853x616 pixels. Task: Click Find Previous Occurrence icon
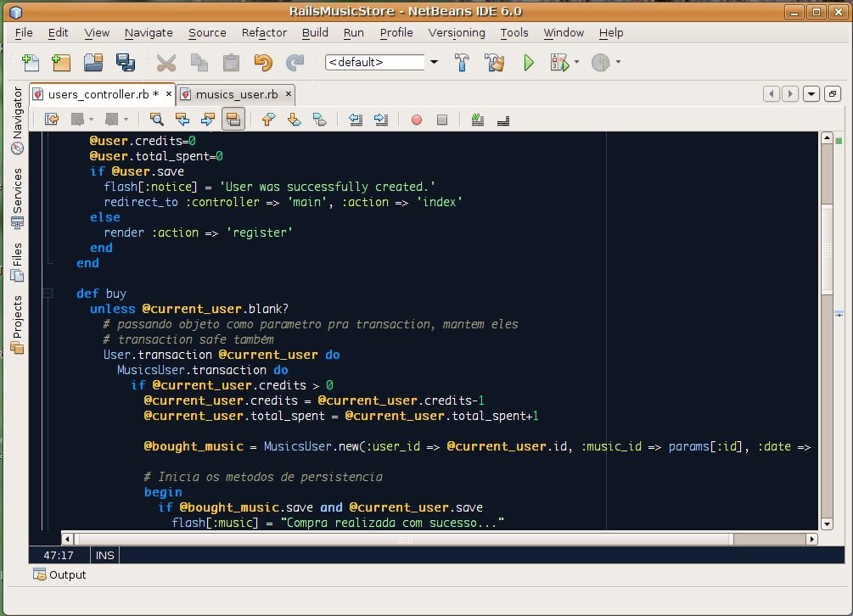(x=182, y=120)
